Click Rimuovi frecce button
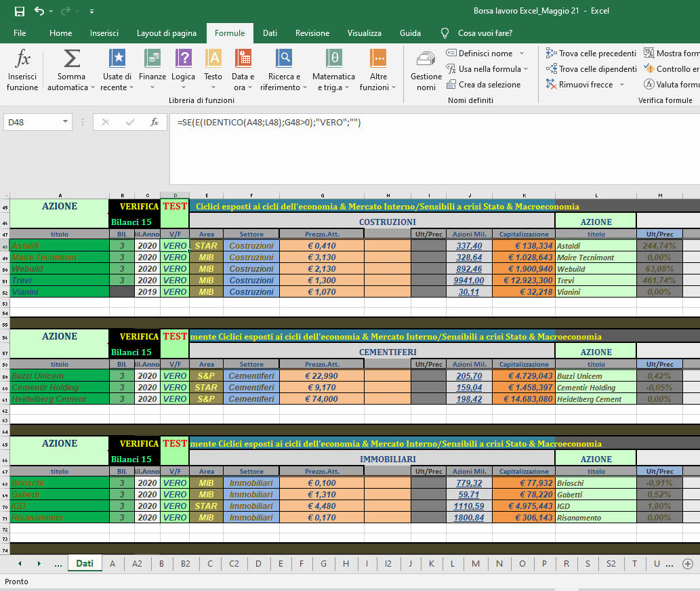 pyautogui.click(x=579, y=84)
